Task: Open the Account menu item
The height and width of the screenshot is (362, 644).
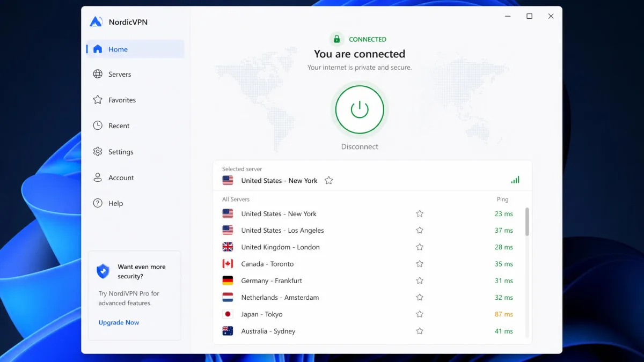Action: coord(135,178)
